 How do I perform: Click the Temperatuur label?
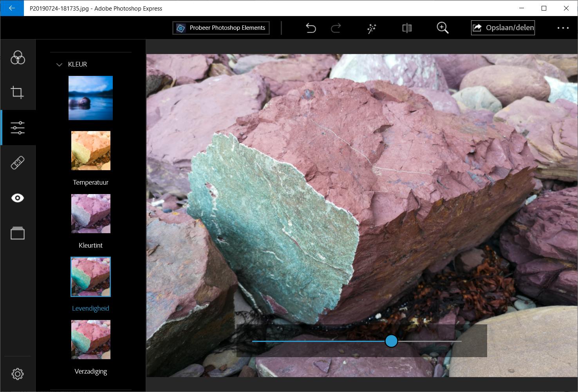pyautogui.click(x=90, y=182)
